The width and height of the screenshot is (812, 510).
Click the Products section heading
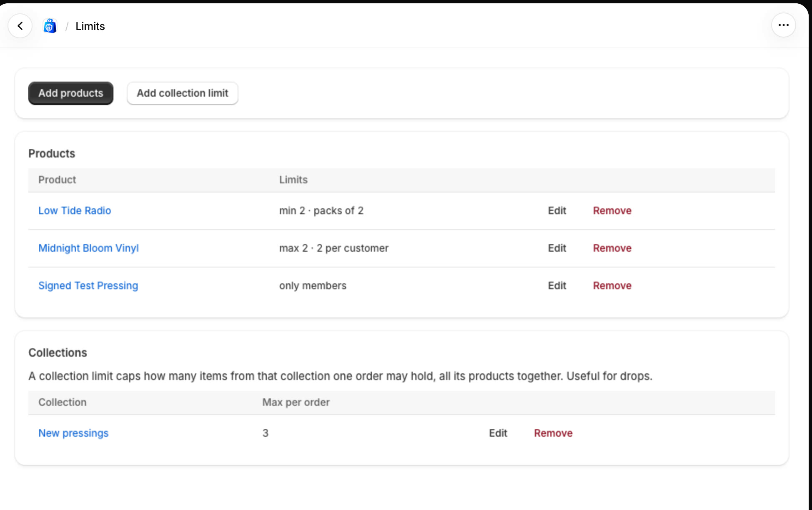click(52, 153)
